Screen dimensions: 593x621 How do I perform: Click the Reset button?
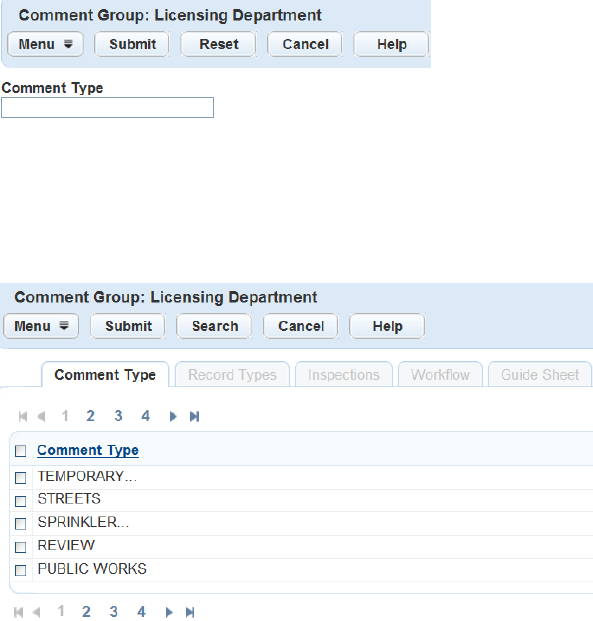[x=219, y=44]
